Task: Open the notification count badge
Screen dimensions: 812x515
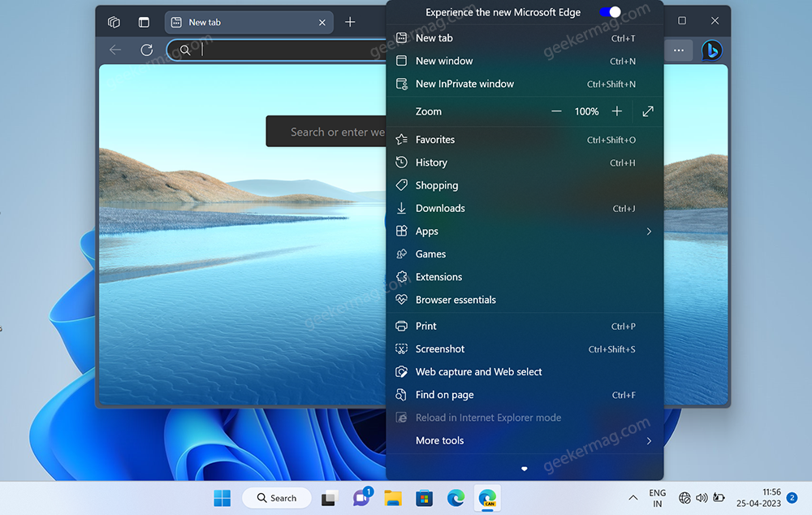Action: point(792,498)
